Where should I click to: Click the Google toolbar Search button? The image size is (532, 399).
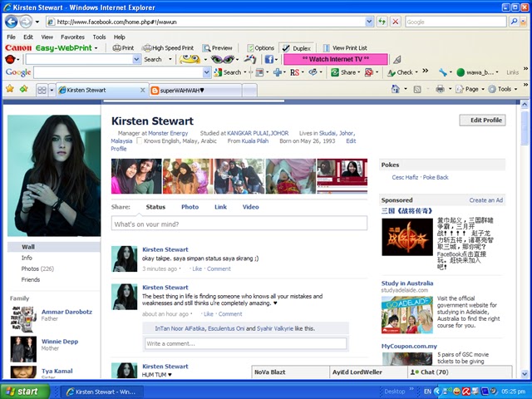pyautogui.click(x=228, y=72)
